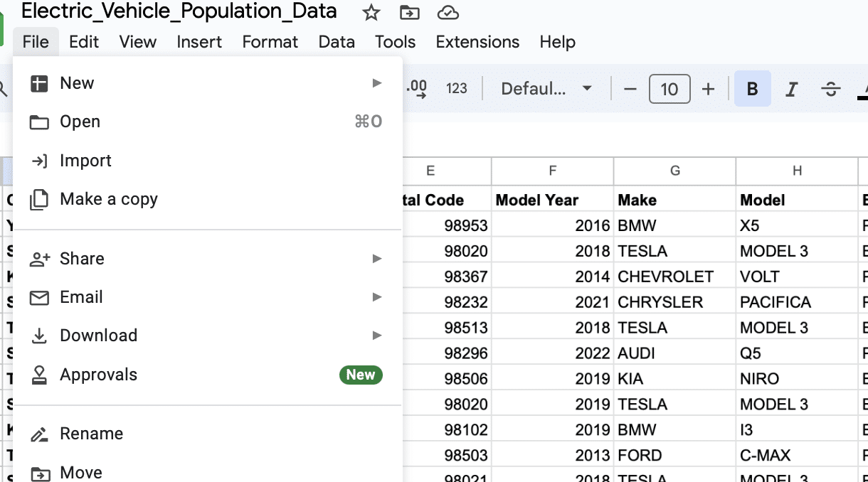Select the model year cell 2022
The height and width of the screenshot is (482, 868).
click(x=552, y=353)
